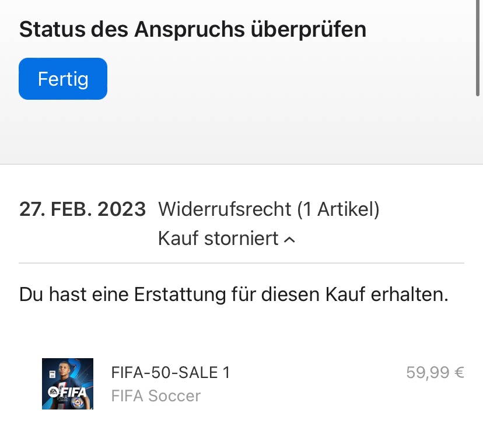Tap the word Erstattung in the message
Viewport: 483px width, 448px height.
pyautogui.click(x=178, y=294)
